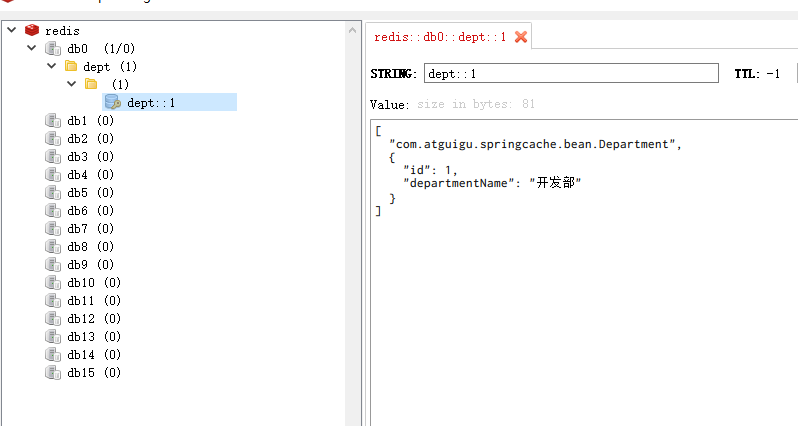Click the db4 database icon
The height and width of the screenshot is (426, 798).
click(x=53, y=175)
